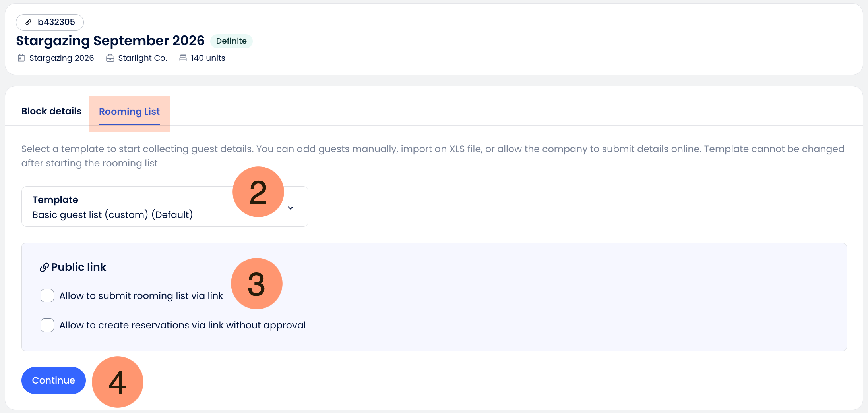Image resolution: width=868 pixels, height=413 pixels.
Task: Expand the Template dropdown chevron
Action: (x=291, y=208)
